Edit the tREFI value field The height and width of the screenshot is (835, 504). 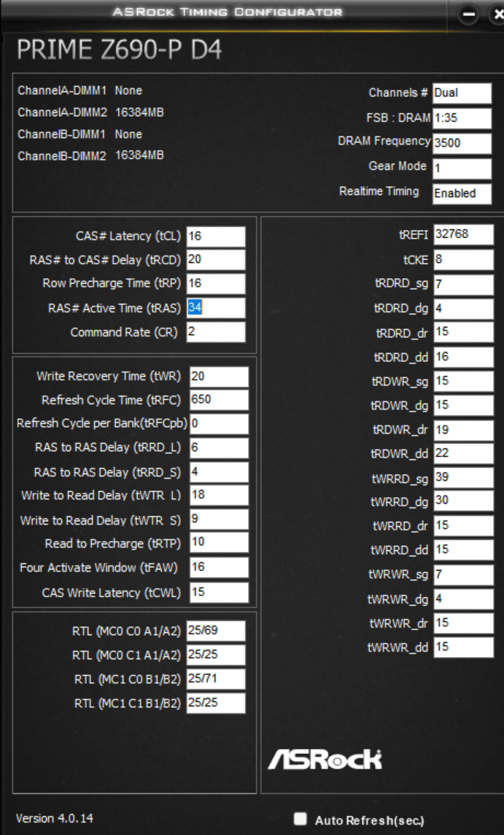pyautogui.click(x=464, y=234)
